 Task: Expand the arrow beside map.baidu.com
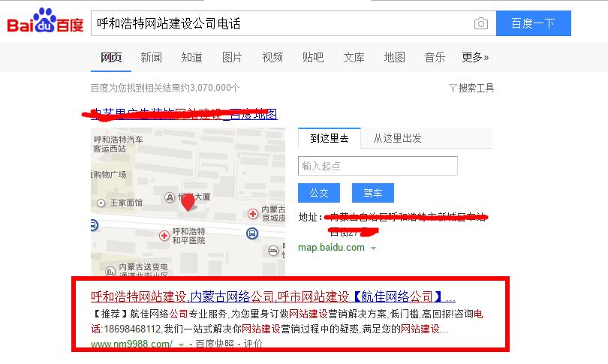[x=373, y=248]
